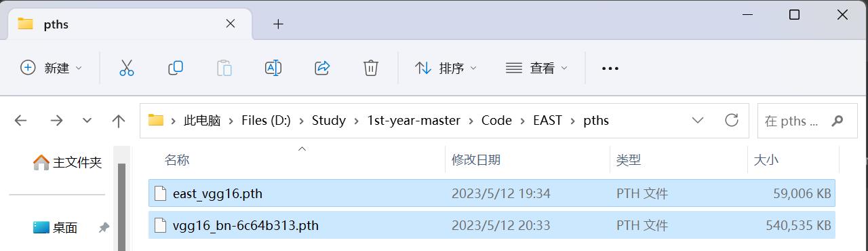Sort by 名称 column header

[177, 160]
